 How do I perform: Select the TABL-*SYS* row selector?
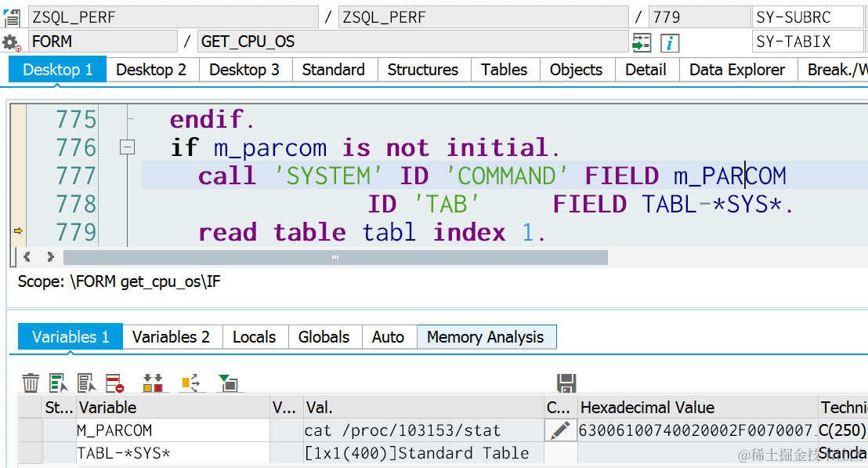point(31,453)
